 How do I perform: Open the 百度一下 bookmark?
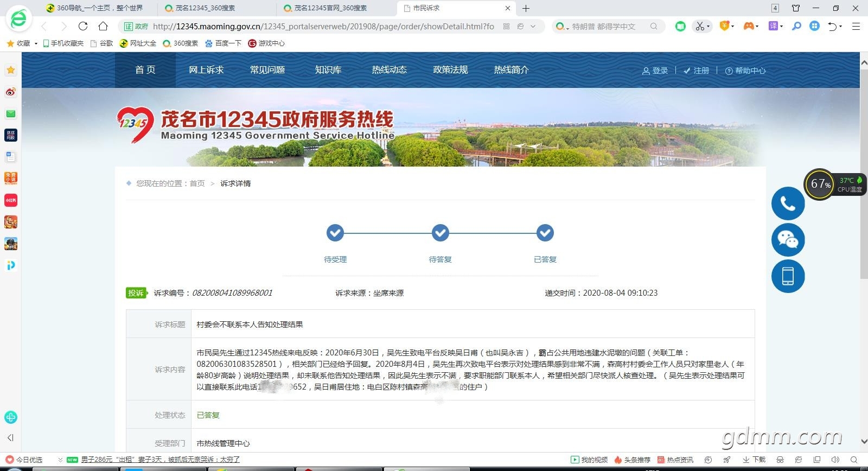point(223,43)
